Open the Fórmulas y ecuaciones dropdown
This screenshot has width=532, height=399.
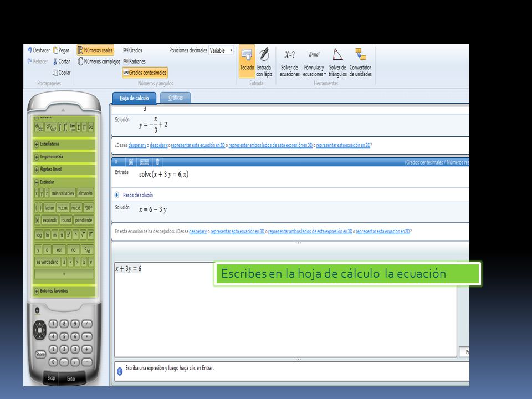[314, 63]
